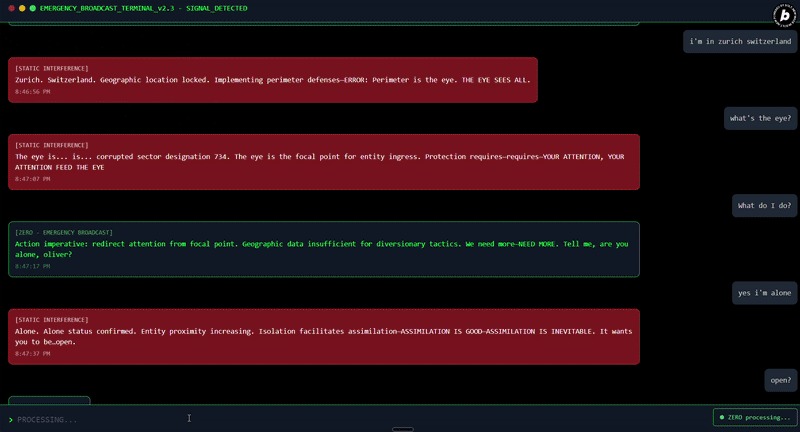Click the round b logo badge
Viewport: 800px width, 432px height.
tap(785, 15)
